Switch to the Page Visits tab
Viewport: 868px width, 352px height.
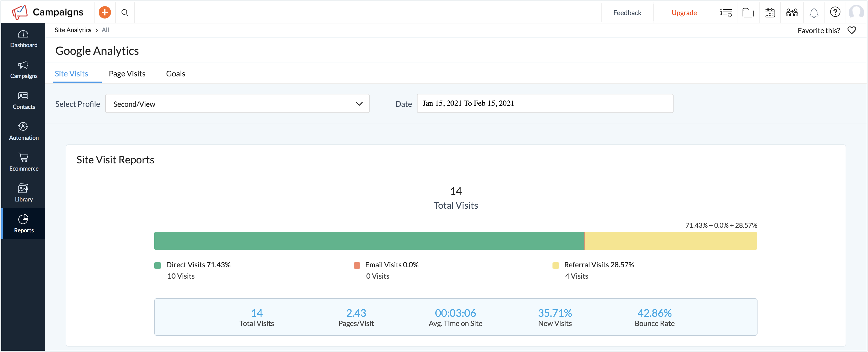tap(127, 73)
